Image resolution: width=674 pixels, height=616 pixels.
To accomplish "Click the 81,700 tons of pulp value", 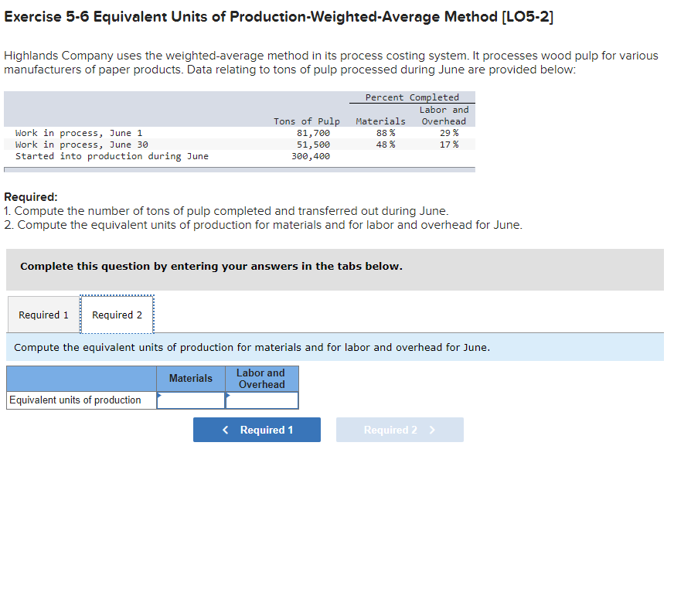I will coord(318,133).
